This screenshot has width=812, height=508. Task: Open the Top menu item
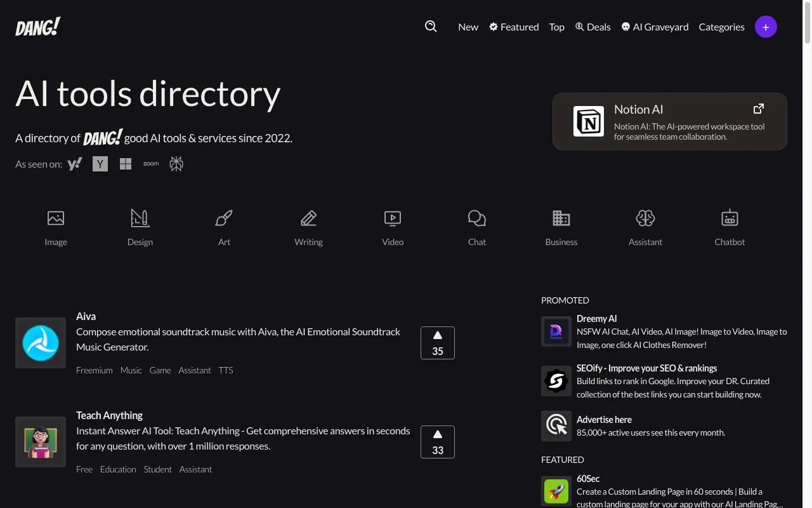(x=557, y=27)
